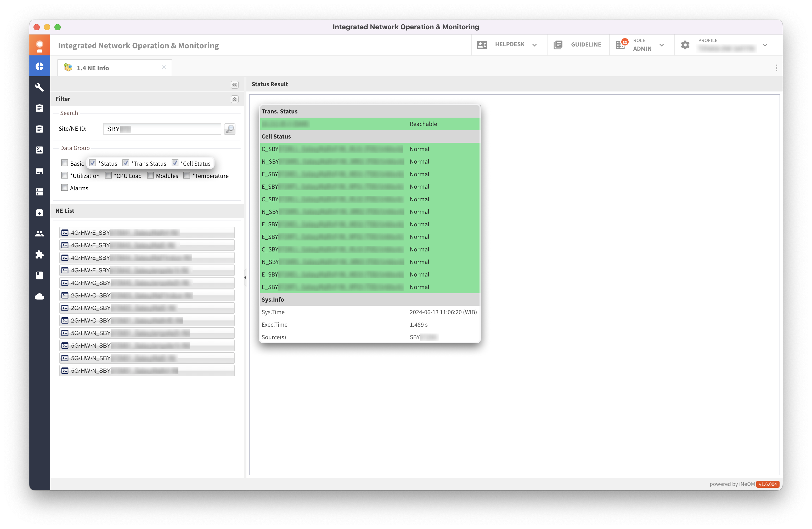The width and height of the screenshot is (812, 529).
Task: Click the orange iNeOM logo icon
Action: (x=40, y=45)
